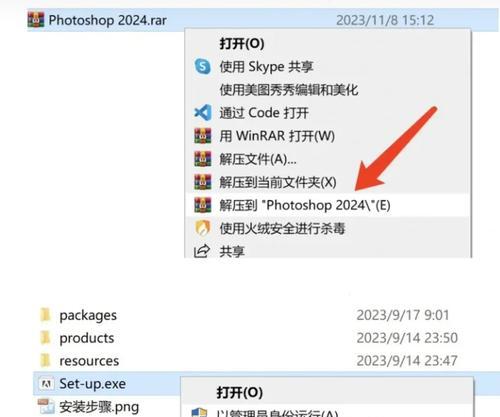Click the share icon beside 共享

[202, 251]
